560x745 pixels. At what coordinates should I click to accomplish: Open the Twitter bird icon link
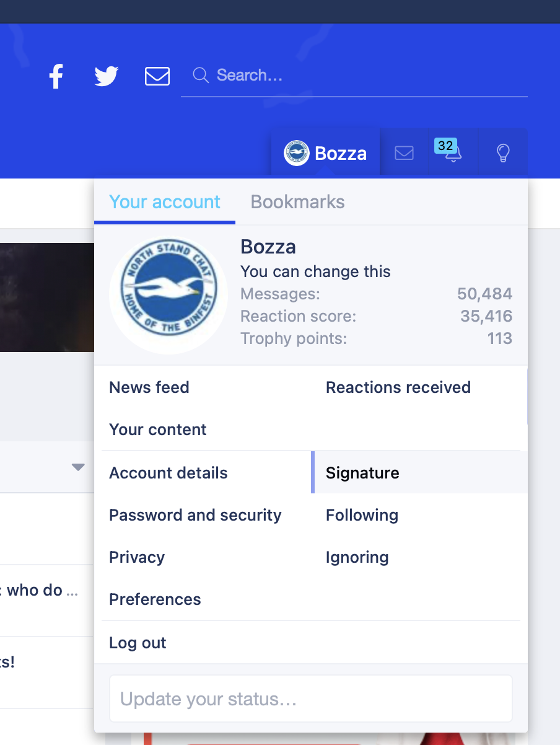point(107,76)
